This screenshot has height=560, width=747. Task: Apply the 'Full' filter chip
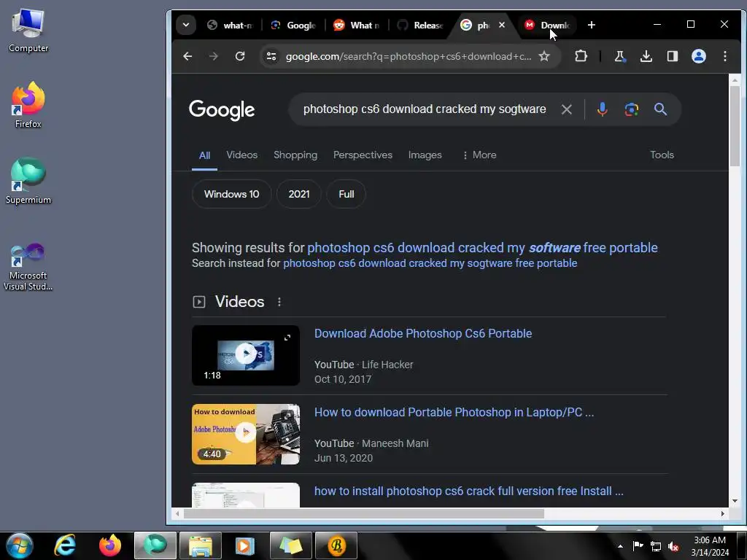point(347,194)
